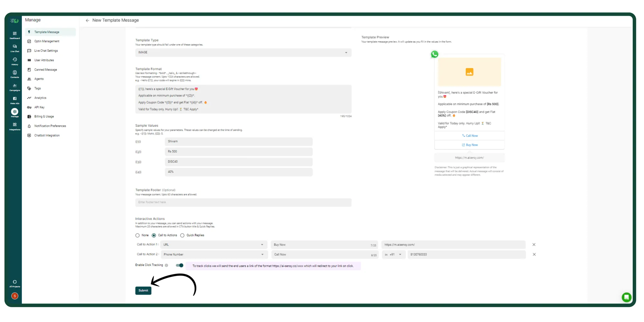Click the Enter footer text here field
This screenshot has width=644, height=322.
pos(243,202)
